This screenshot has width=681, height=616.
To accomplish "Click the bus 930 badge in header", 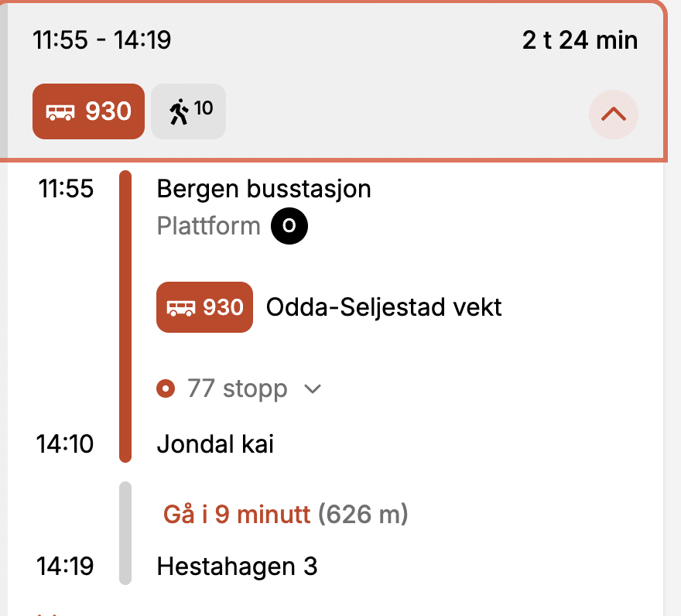I will coord(88,111).
